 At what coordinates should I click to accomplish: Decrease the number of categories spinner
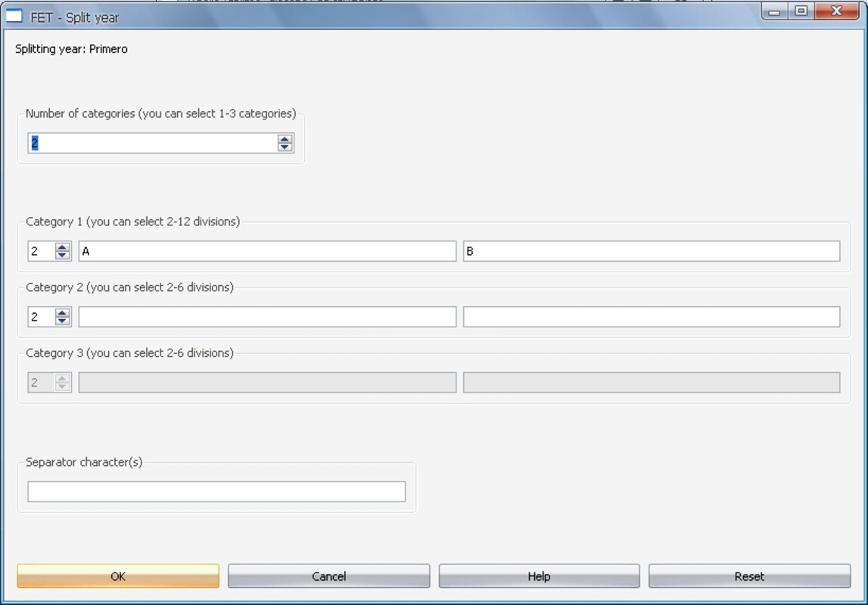285,147
